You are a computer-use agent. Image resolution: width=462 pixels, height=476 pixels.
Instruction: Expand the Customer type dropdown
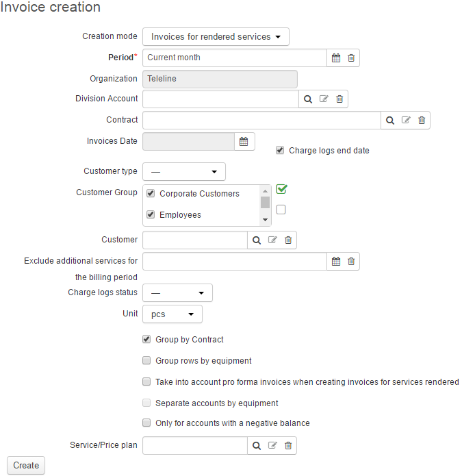click(x=184, y=172)
